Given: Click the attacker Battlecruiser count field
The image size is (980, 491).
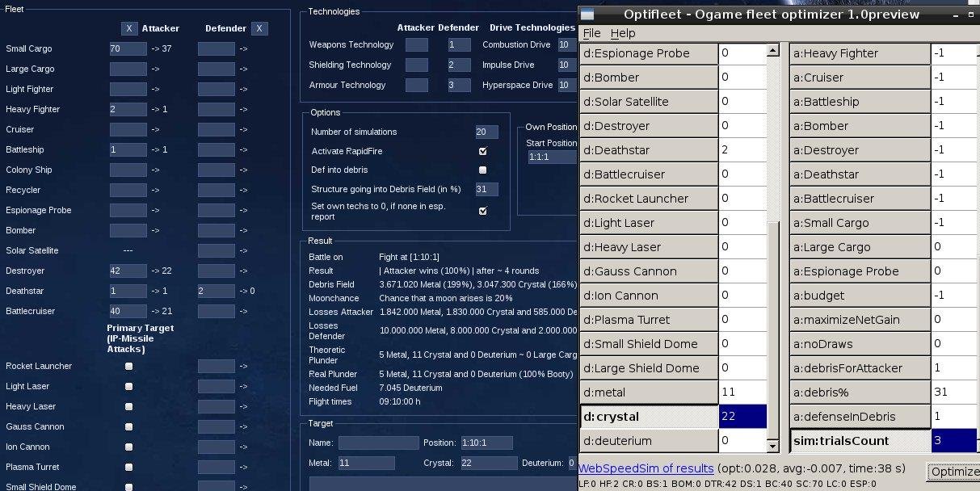Looking at the screenshot, I should coord(128,311).
